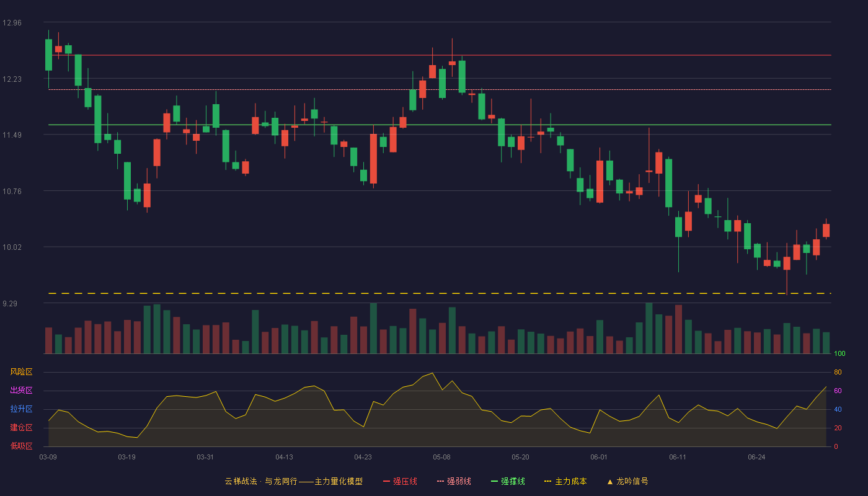
Task: Click the 04-13 date label
Action: (284, 457)
